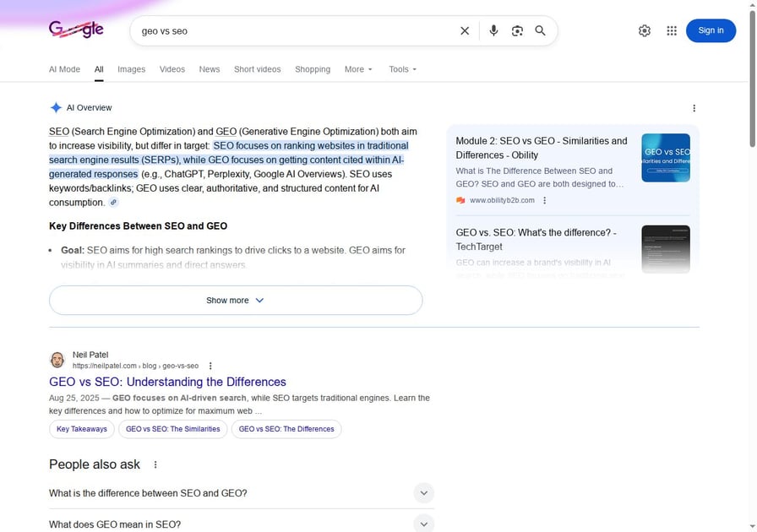This screenshot has height=532, width=757.
Task: Click the neilpatel.com › blog › geo-vs-seo URL
Action: 136,366
